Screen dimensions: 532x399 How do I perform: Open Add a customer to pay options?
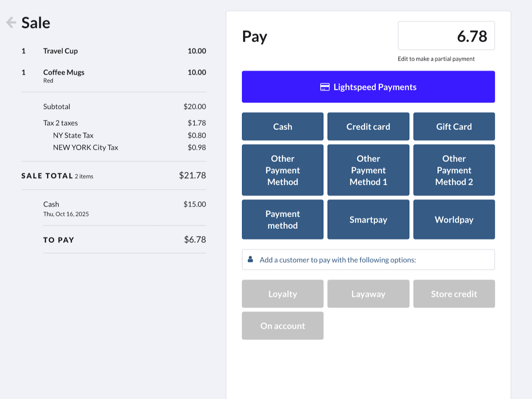(x=368, y=259)
